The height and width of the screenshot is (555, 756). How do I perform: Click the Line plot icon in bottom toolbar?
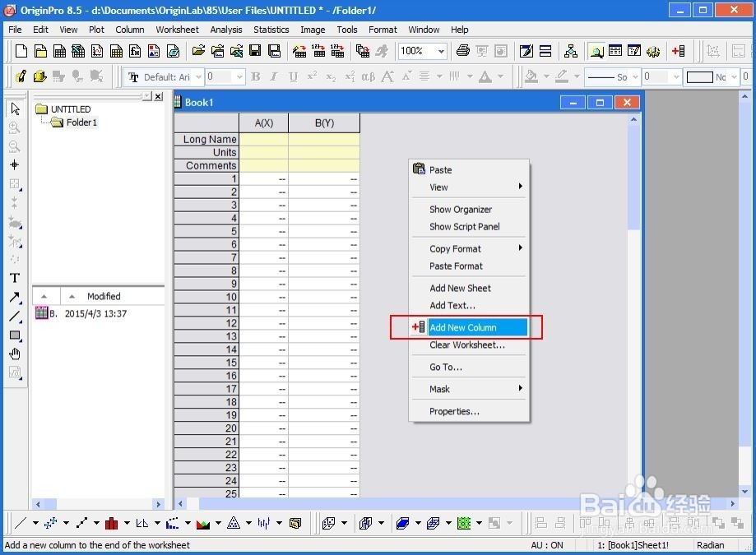[x=21, y=523]
